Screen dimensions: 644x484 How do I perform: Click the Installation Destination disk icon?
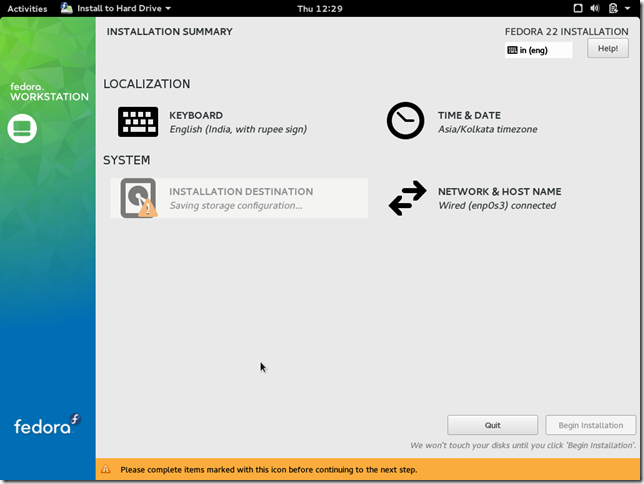(138, 198)
